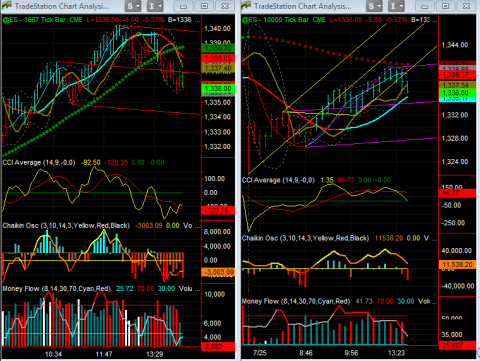
Task: Click the CCI Average label in the 10000 Tick window
Action: click(x=278, y=180)
